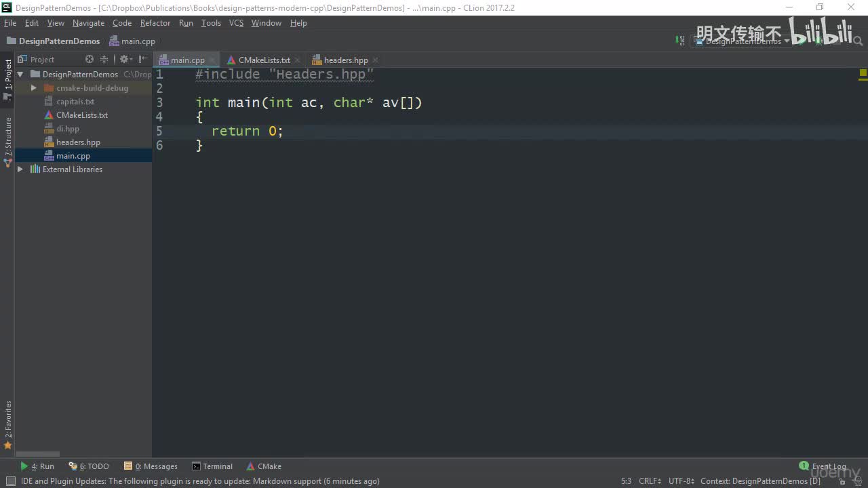The height and width of the screenshot is (488, 868).
Task: Open the VCS menu
Action: point(236,23)
